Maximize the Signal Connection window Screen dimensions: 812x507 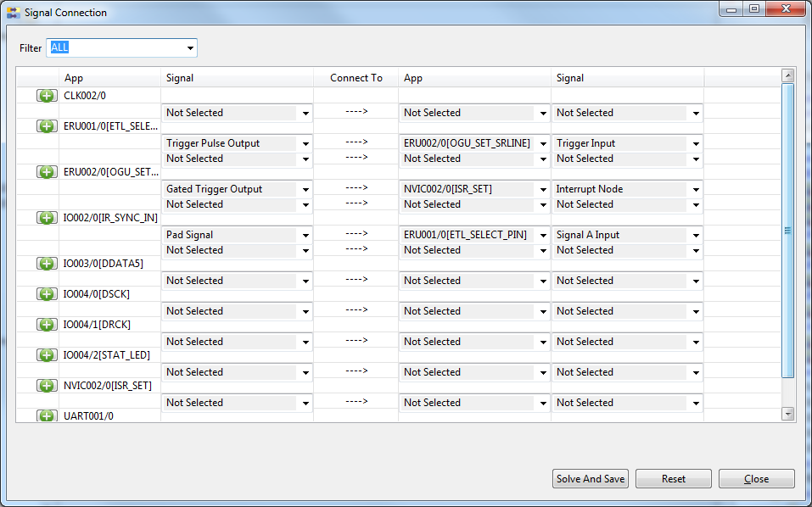754,8
